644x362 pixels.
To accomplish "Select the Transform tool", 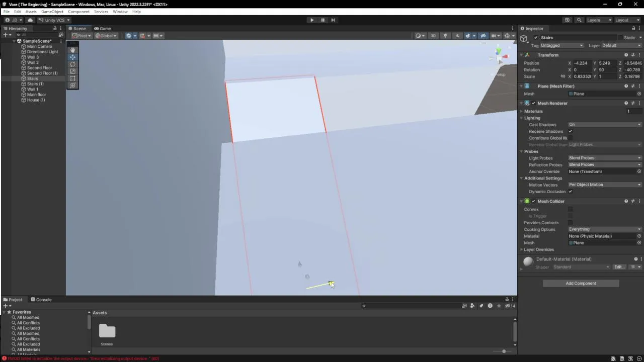I will pyautogui.click(x=73, y=85).
